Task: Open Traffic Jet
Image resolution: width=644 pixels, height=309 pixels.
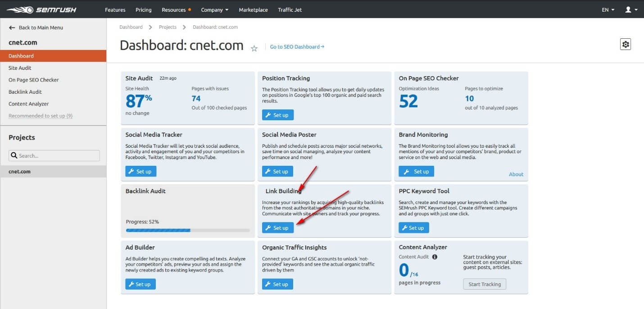Action: point(290,9)
